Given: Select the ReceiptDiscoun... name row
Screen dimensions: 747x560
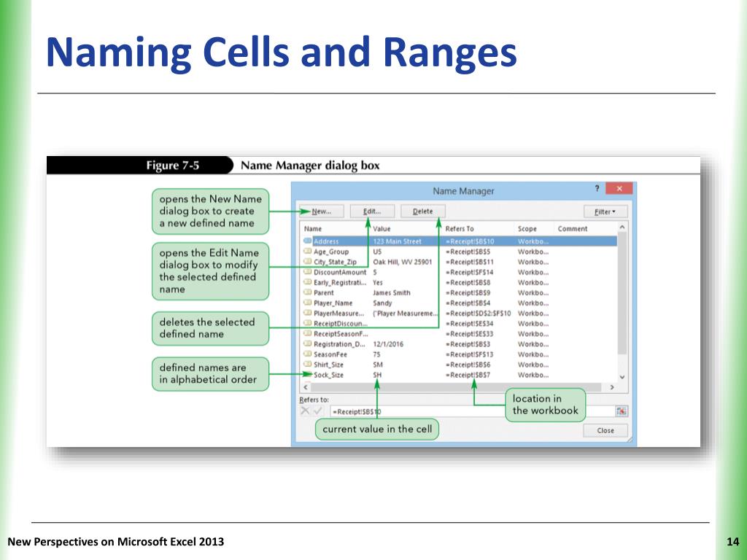Looking at the screenshot, I should (x=460, y=324).
